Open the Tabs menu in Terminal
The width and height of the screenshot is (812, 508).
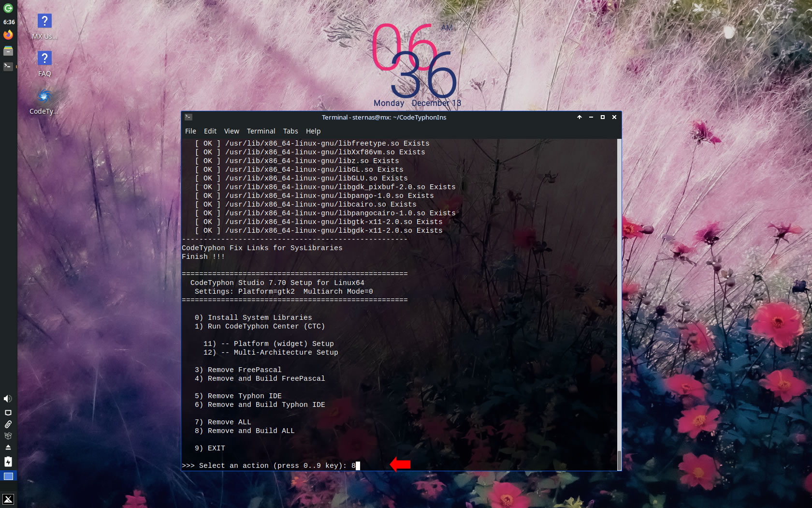[290, 131]
